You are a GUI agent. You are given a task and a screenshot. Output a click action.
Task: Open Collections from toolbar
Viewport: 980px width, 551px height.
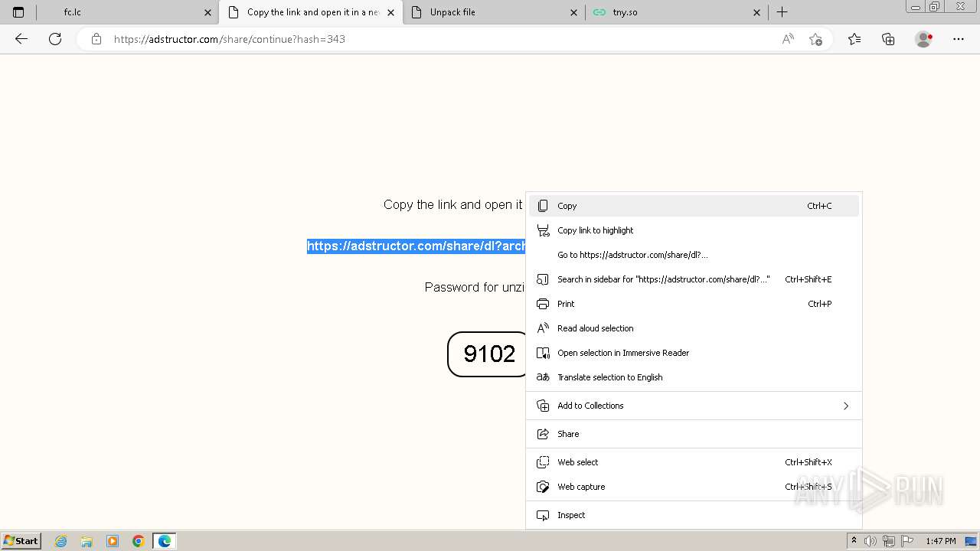[888, 39]
